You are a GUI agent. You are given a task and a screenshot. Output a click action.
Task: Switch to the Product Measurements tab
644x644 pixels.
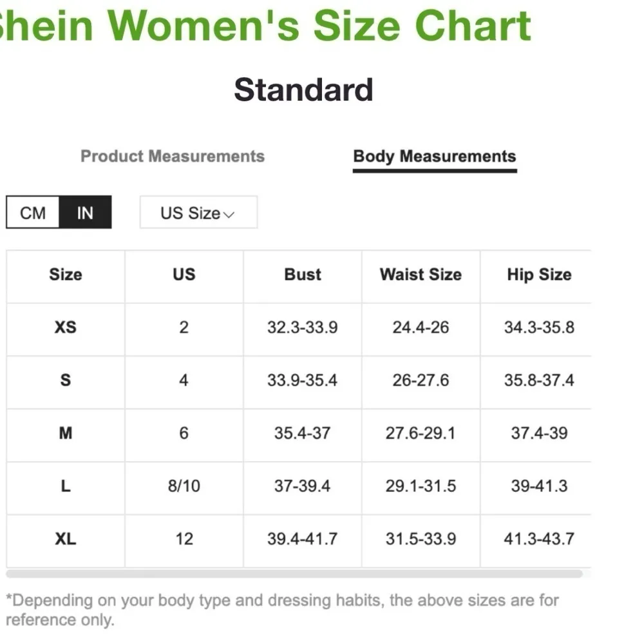(172, 156)
